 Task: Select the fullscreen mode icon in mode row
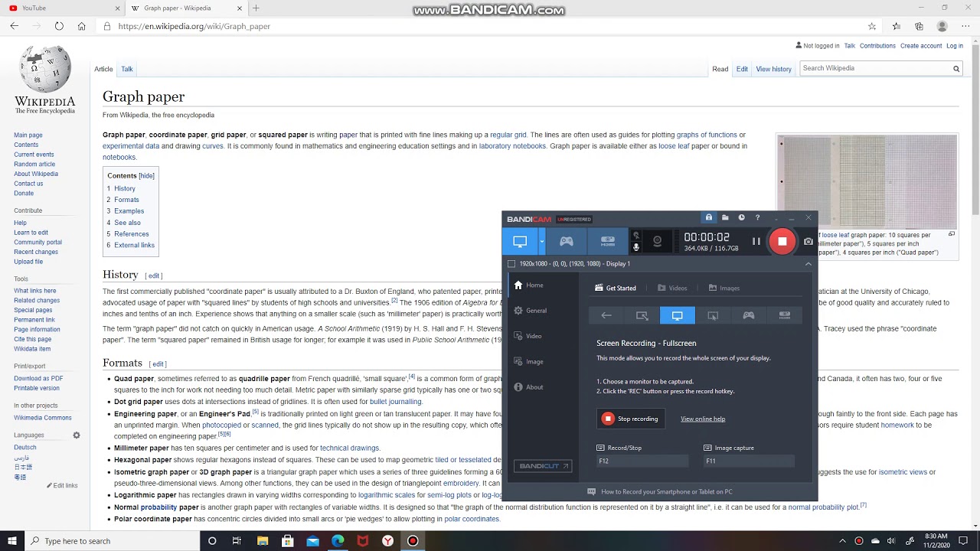pos(678,315)
